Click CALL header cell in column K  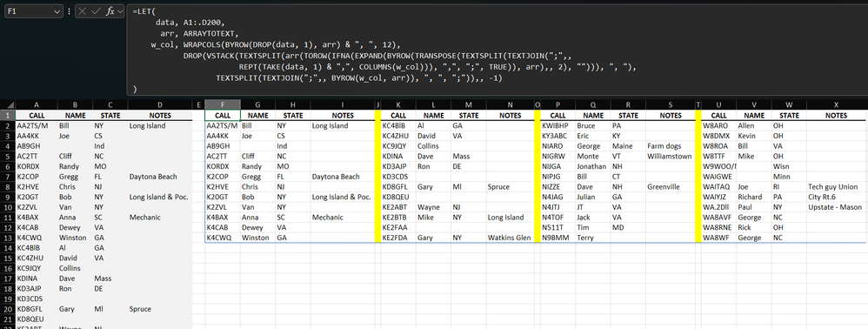point(398,116)
